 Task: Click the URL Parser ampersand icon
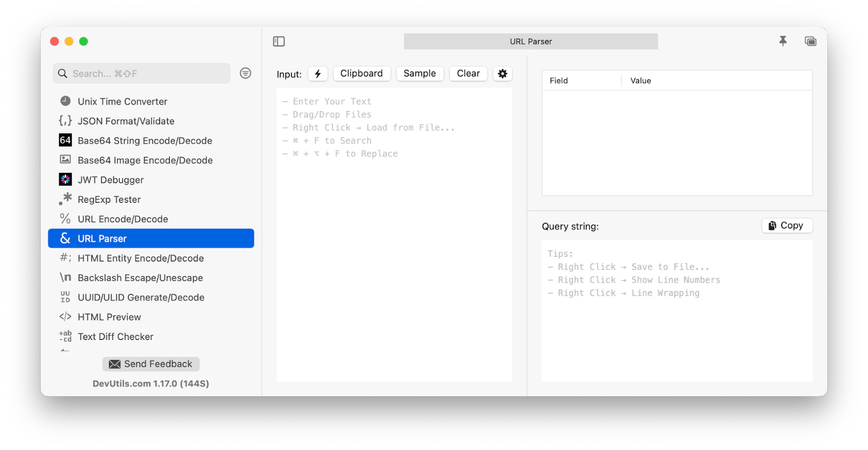pyautogui.click(x=65, y=238)
